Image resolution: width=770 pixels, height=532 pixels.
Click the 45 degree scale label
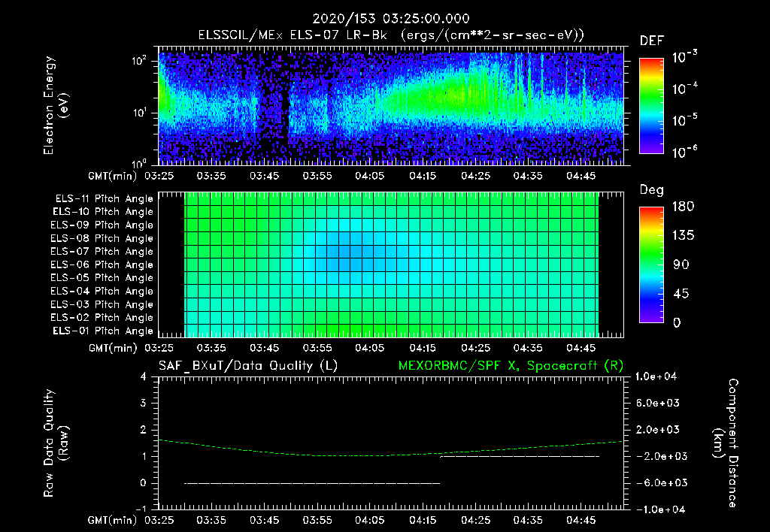[681, 294]
